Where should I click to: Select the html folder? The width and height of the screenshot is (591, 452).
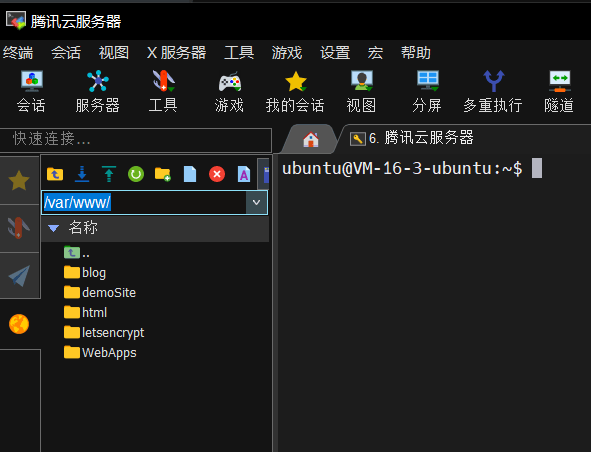(86, 312)
